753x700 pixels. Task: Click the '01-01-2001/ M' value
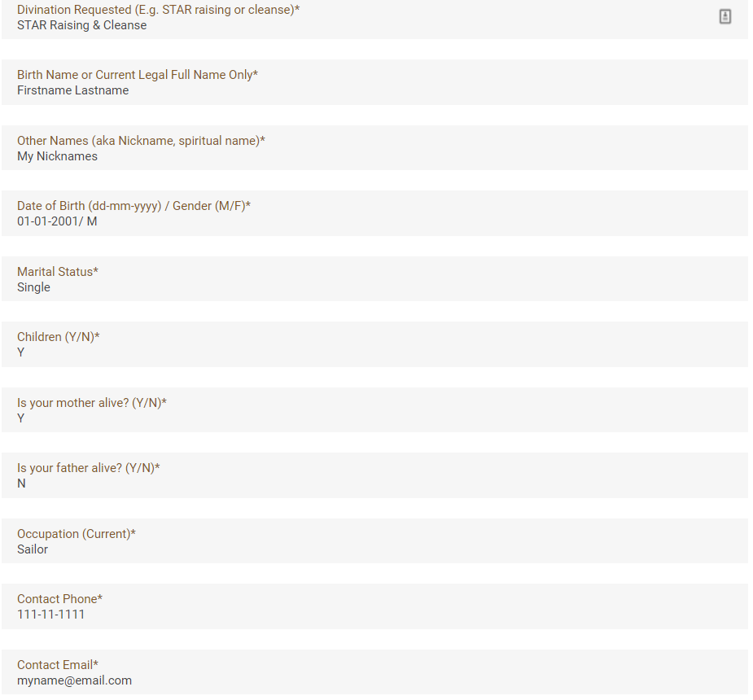pos(57,221)
